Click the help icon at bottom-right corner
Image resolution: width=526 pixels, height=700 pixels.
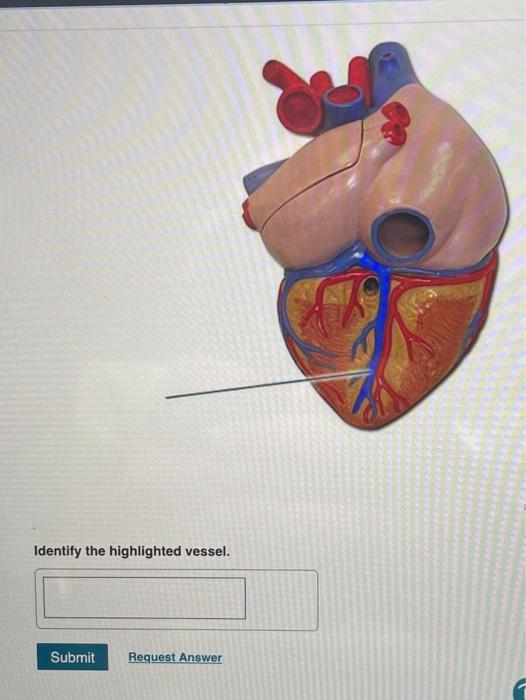[x=520, y=689]
